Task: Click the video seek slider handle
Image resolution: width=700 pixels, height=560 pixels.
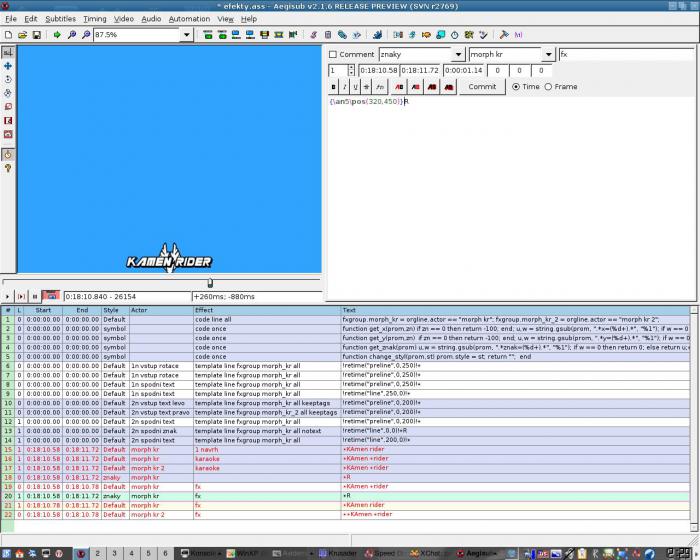Action: (210, 283)
